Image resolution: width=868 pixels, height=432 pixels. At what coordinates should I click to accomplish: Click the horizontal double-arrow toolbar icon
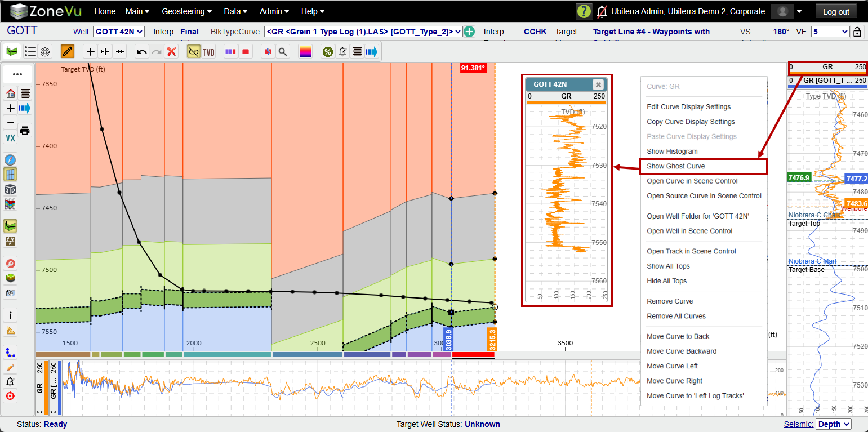click(120, 52)
